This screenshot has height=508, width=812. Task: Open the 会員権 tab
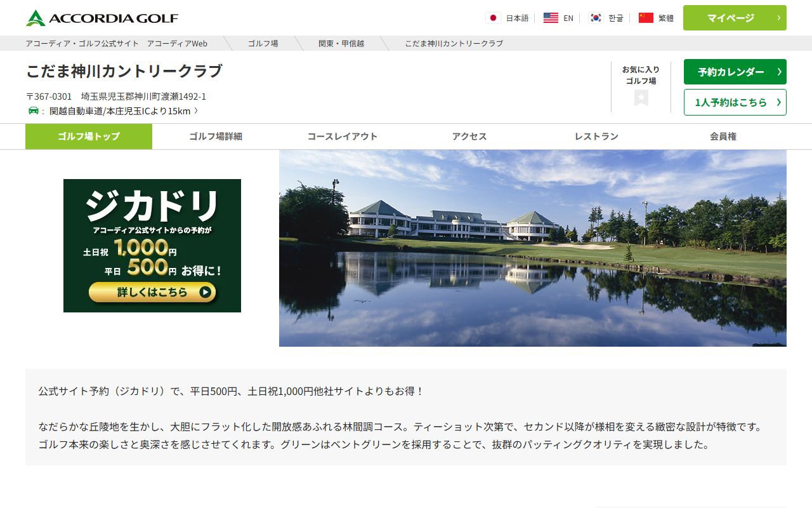(723, 137)
